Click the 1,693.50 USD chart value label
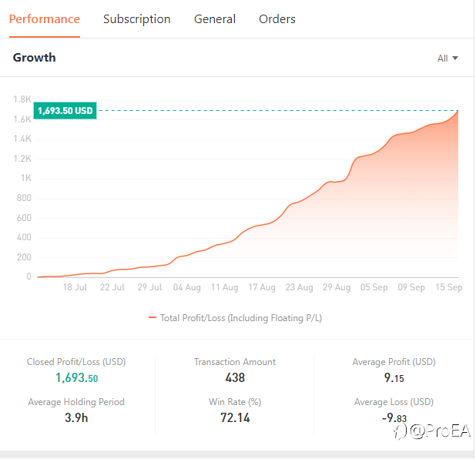Viewport: 476px width, 459px height. pyautogui.click(x=65, y=111)
